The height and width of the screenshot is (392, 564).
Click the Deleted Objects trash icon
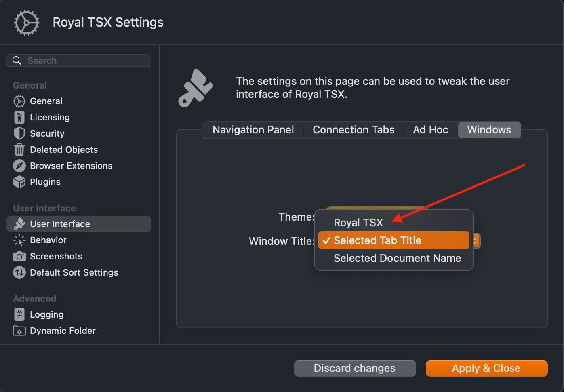(x=19, y=150)
